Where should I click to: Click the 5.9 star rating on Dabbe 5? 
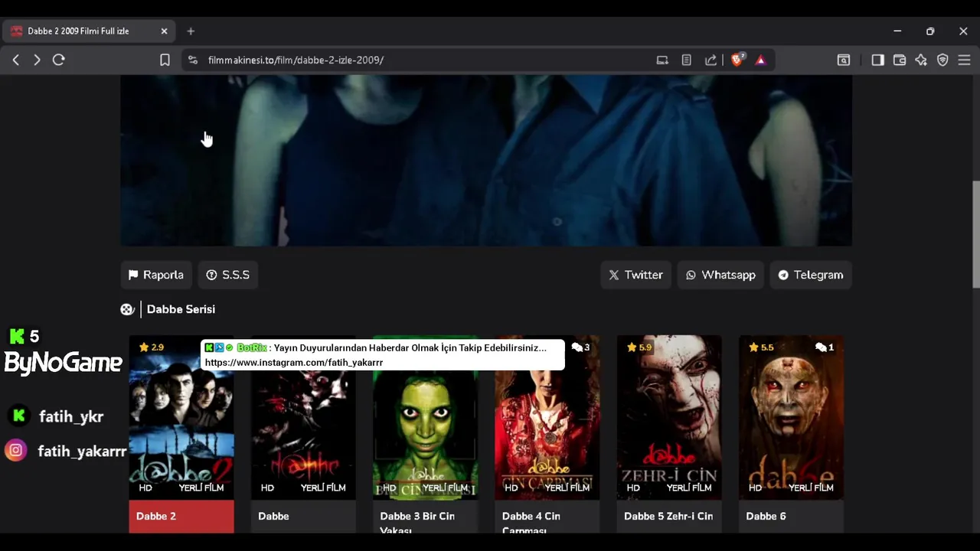[x=639, y=347]
